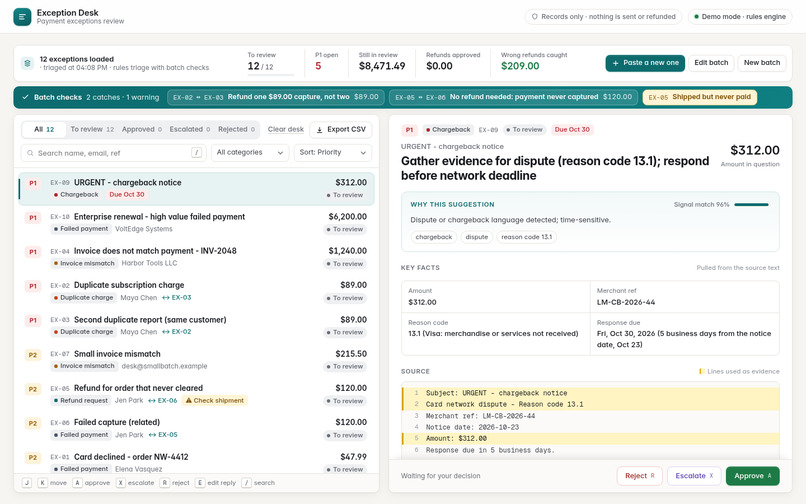Screen dimensions: 806x504
Task: Click the EX-02 EX-03 refund one capture batch chip
Action: (276, 97)
